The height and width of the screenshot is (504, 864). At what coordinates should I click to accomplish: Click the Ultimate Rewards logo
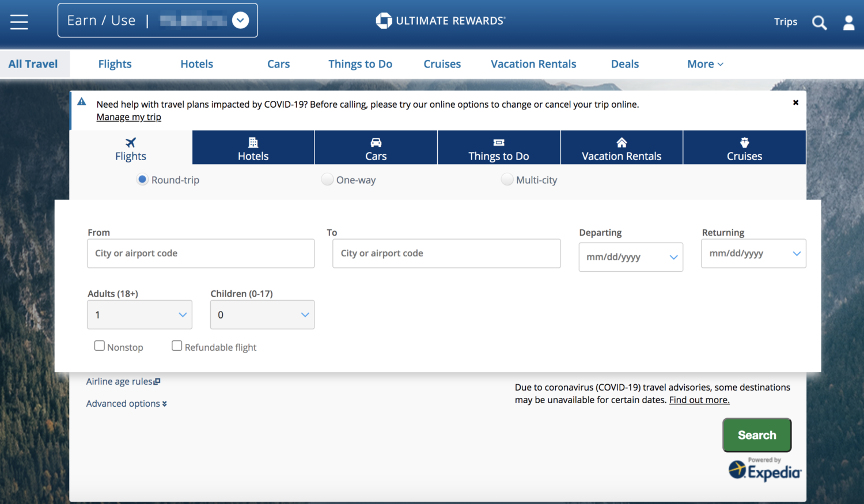click(x=441, y=20)
